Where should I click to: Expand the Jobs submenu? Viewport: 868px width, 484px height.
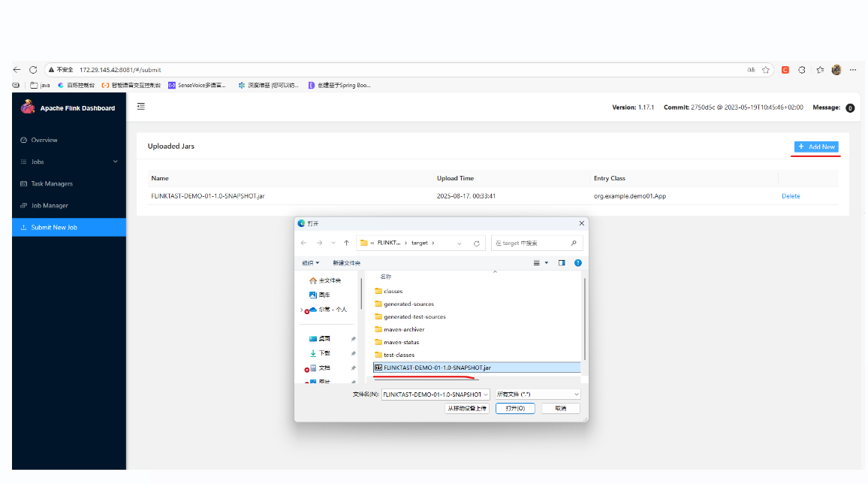68,162
